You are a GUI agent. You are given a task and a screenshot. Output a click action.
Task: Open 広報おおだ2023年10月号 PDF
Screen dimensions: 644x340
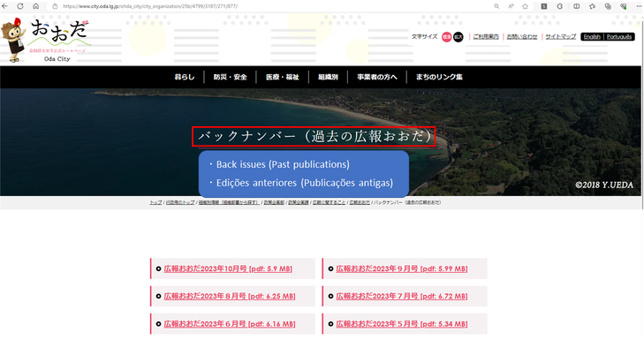click(x=228, y=268)
